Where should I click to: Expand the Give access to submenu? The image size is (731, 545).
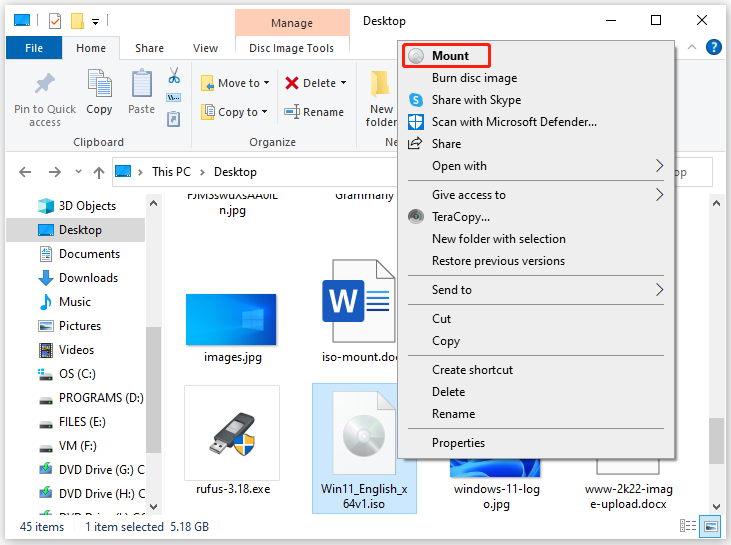click(x=659, y=195)
